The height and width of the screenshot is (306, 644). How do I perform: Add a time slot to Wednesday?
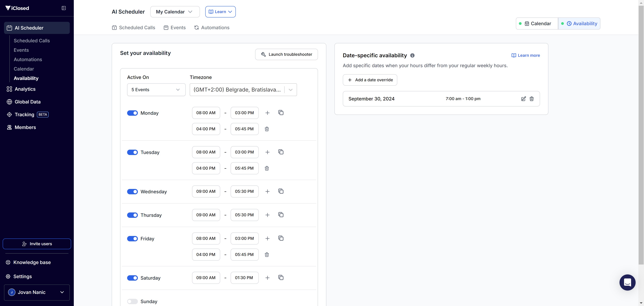click(x=267, y=191)
